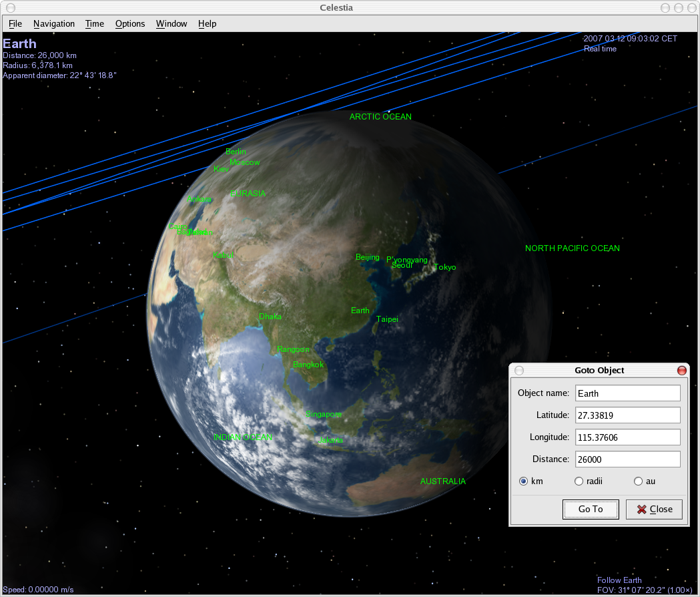The image size is (700, 597).
Task: Click the Distance input field
Action: tap(628, 459)
